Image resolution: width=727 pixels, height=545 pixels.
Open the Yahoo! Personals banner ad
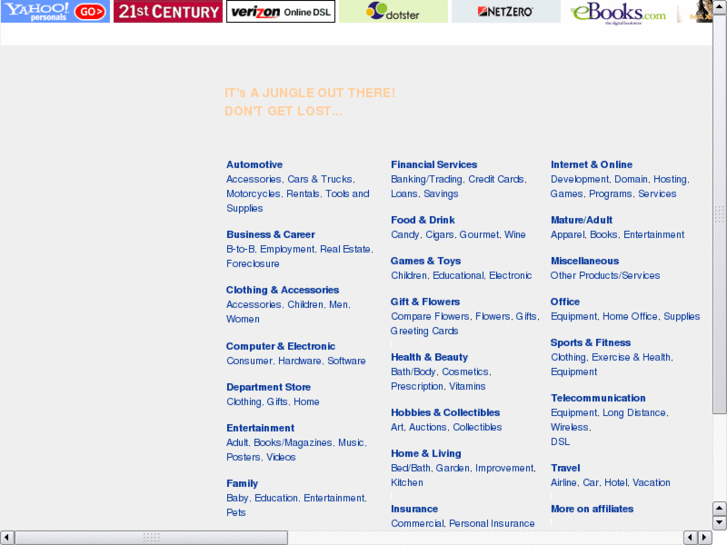click(55, 11)
